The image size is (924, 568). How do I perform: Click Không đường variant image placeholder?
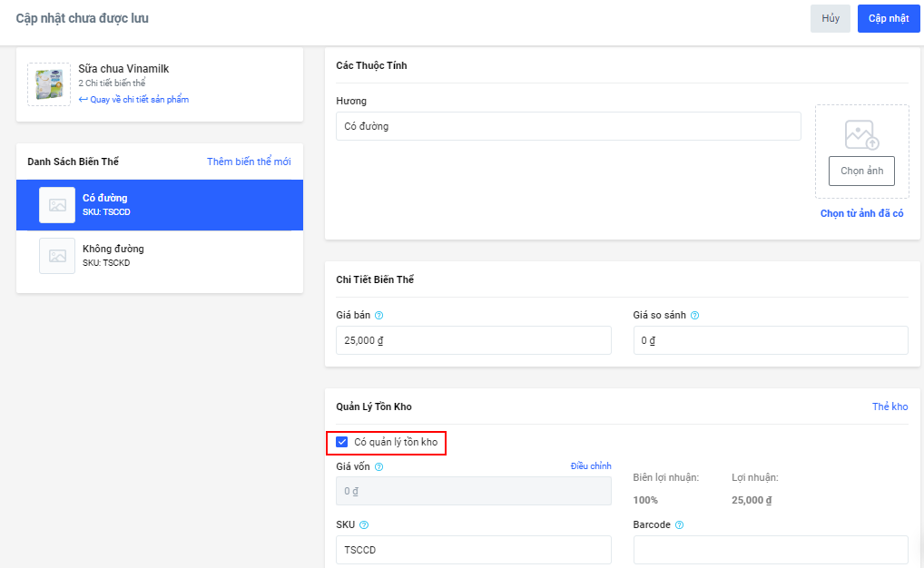click(57, 256)
